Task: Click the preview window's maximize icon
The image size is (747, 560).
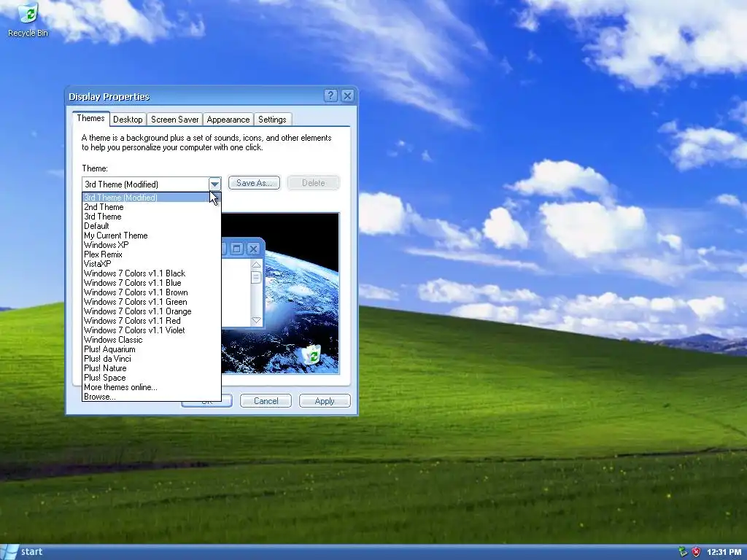Action: click(x=237, y=249)
